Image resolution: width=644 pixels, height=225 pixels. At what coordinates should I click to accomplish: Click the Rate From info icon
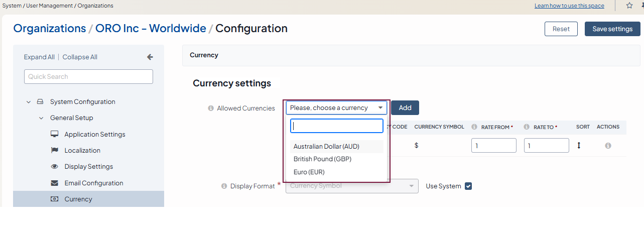coord(474,127)
